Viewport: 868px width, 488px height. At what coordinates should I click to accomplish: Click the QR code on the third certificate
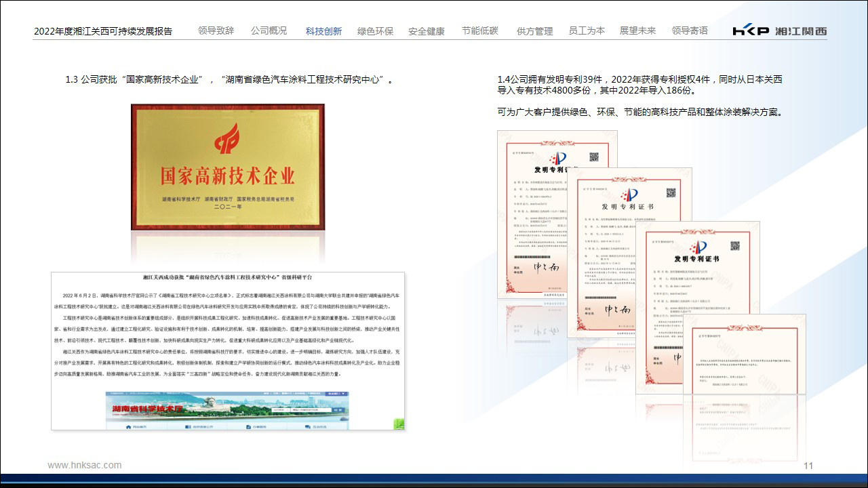[x=734, y=245]
